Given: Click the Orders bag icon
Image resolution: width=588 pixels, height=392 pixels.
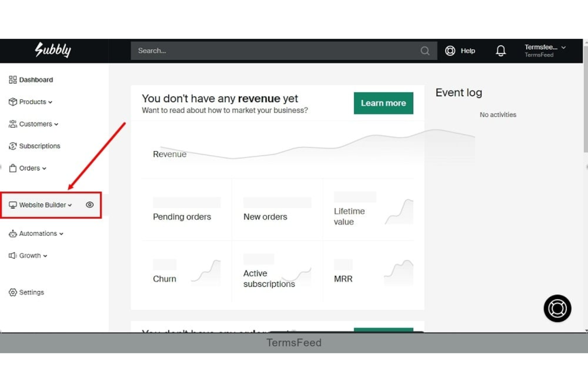Looking at the screenshot, I should click(x=12, y=168).
